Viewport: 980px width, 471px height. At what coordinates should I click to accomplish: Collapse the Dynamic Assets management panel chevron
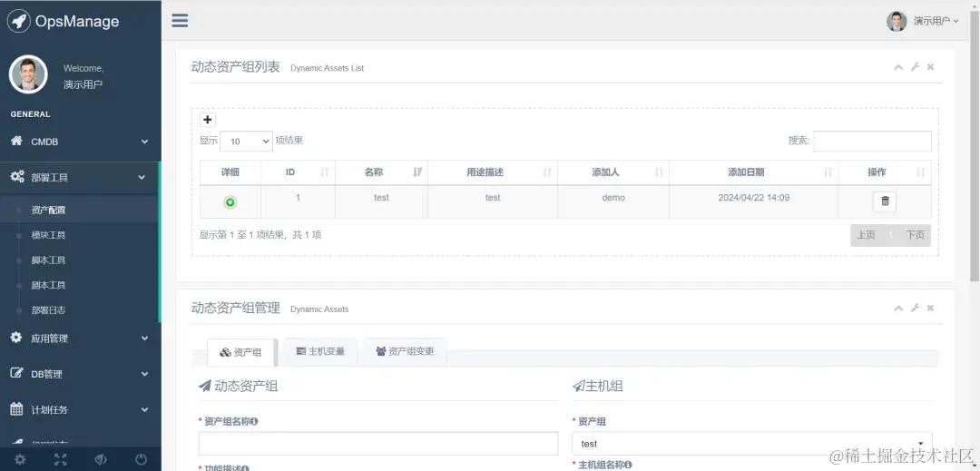(x=898, y=308)
